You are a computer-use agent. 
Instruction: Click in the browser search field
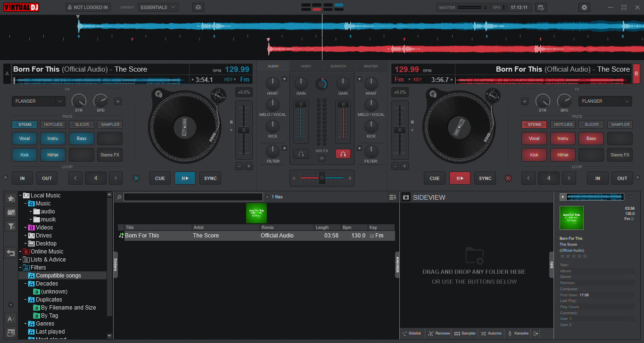193,197
